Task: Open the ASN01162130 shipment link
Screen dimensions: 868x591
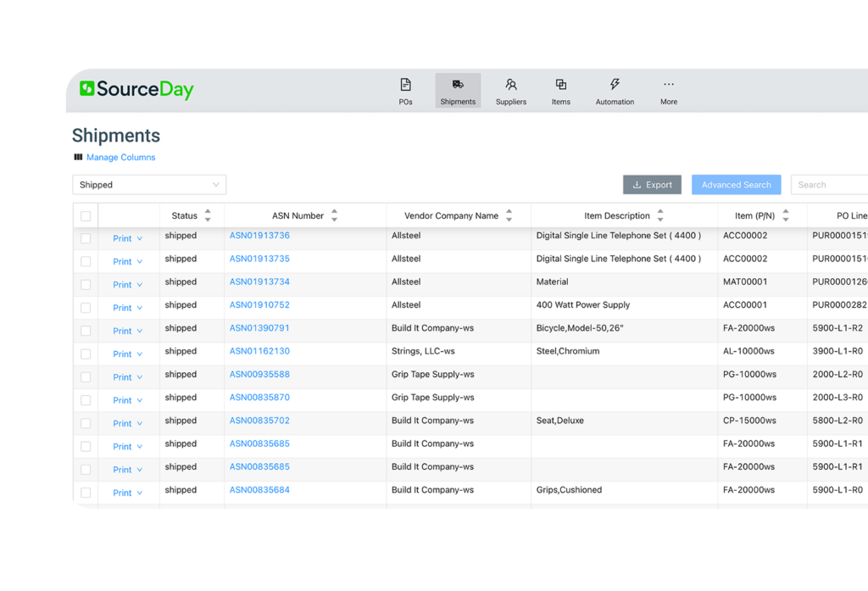Action: 259,351
